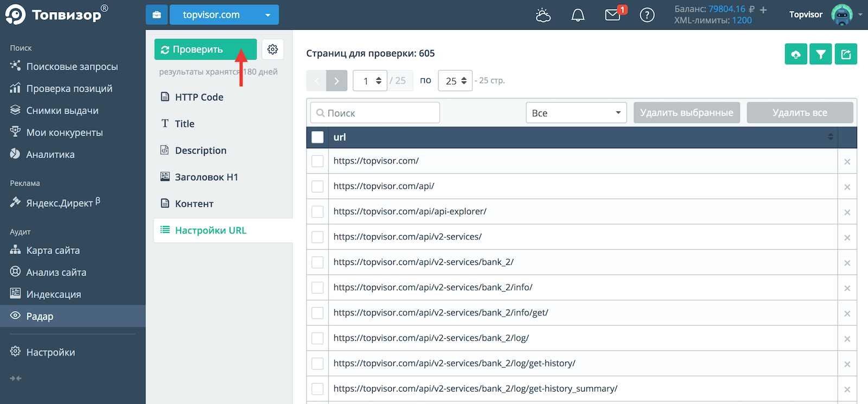Open the get-history_summary URL link
The height and width of the screenshot is (404, 868).
(475, 389)
